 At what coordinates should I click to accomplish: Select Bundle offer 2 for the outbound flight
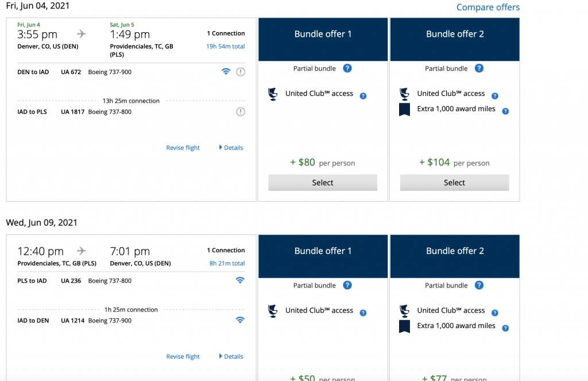click(454, 182)
